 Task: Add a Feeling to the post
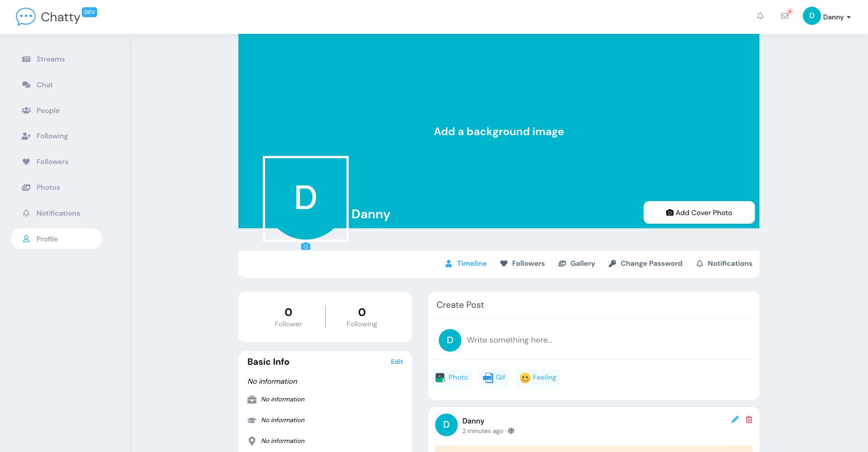pos(538,377)
